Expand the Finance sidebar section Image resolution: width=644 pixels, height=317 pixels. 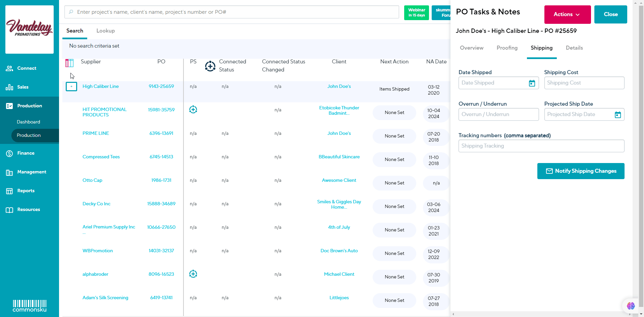click(x=26, y=153)
